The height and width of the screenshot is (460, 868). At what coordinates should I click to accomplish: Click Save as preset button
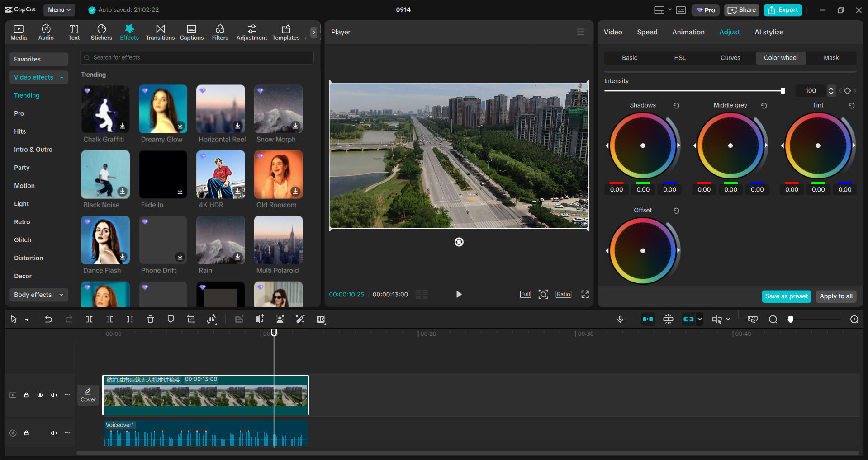(786, 296)
